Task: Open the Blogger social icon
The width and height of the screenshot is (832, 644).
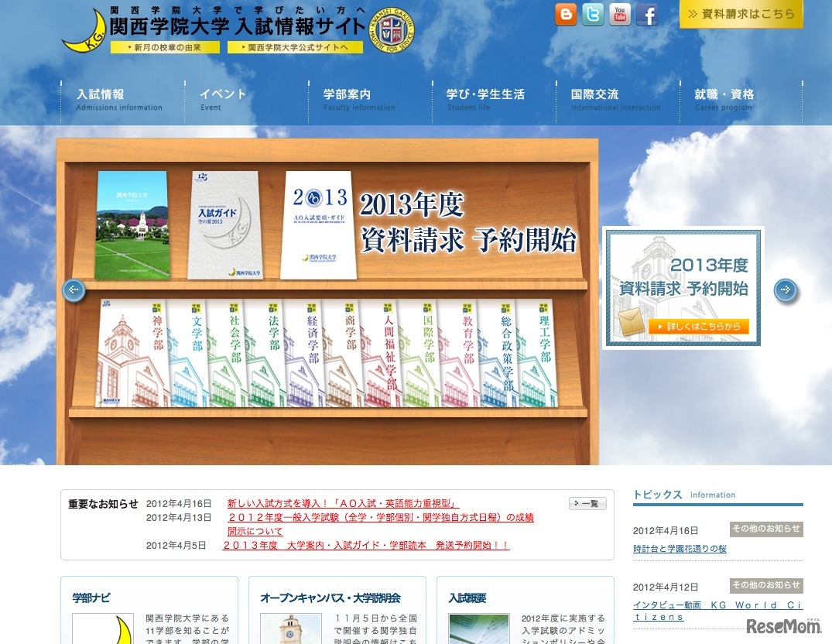Action: coord(565,14)
